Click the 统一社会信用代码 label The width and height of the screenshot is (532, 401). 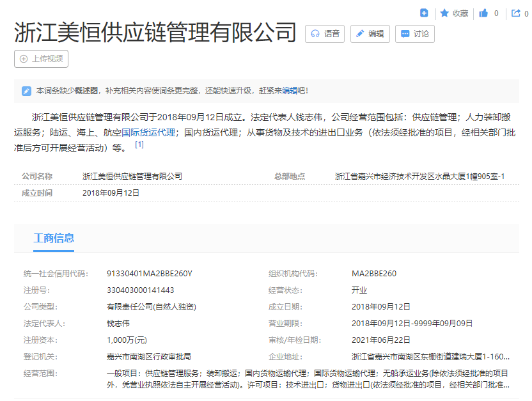point(56,274)
